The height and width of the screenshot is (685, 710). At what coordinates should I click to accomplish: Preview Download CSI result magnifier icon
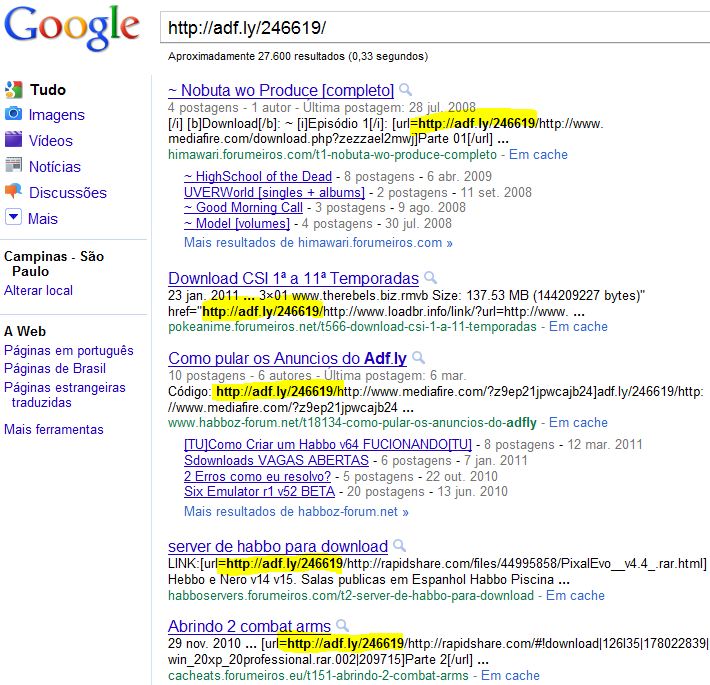[430, 277]
